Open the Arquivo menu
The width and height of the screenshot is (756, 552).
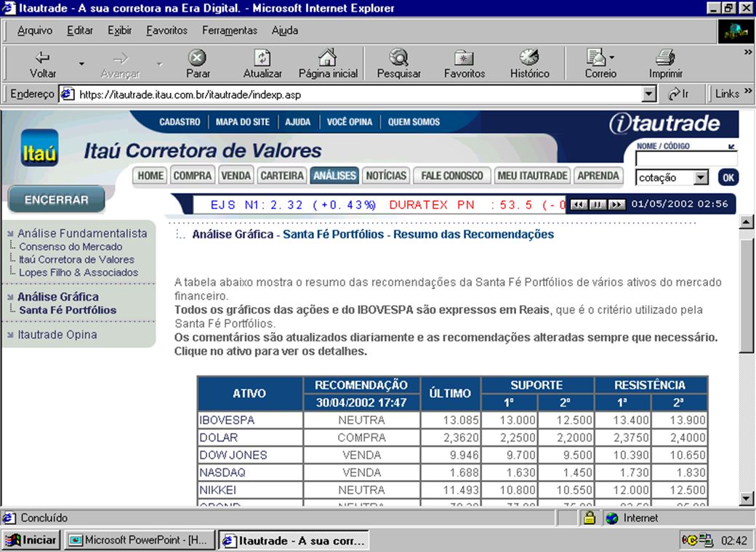35,31
